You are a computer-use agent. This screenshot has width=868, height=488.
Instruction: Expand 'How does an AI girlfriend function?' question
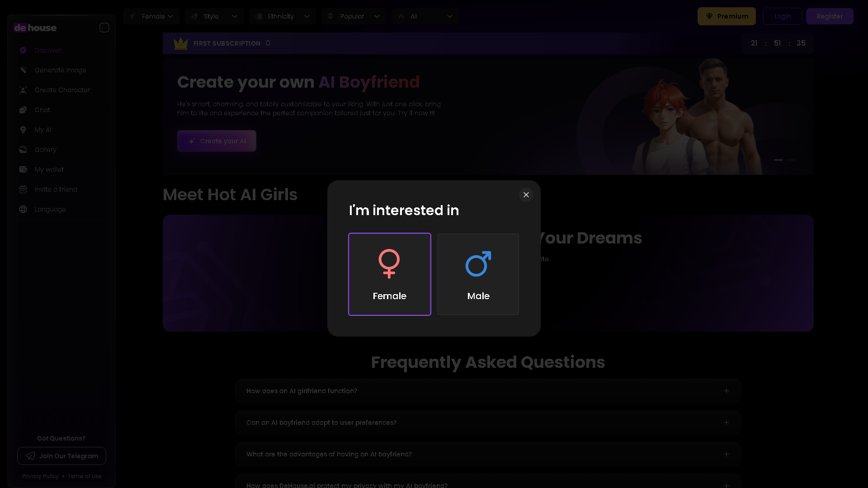[x=488, y=391]
